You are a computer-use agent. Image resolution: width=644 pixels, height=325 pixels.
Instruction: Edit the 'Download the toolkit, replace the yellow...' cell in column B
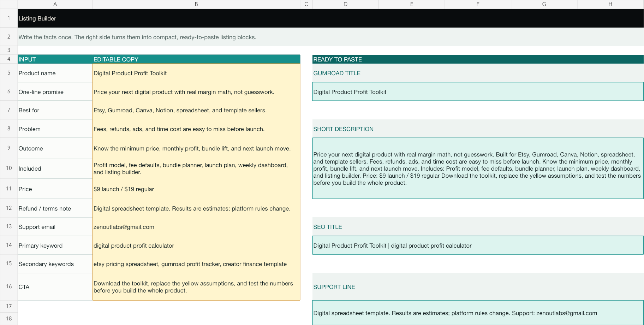[x=196, y=287]
